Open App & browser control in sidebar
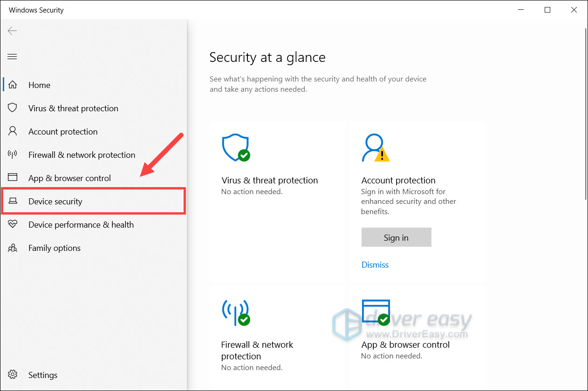The image size is (588, 391). tap(69, 178)
